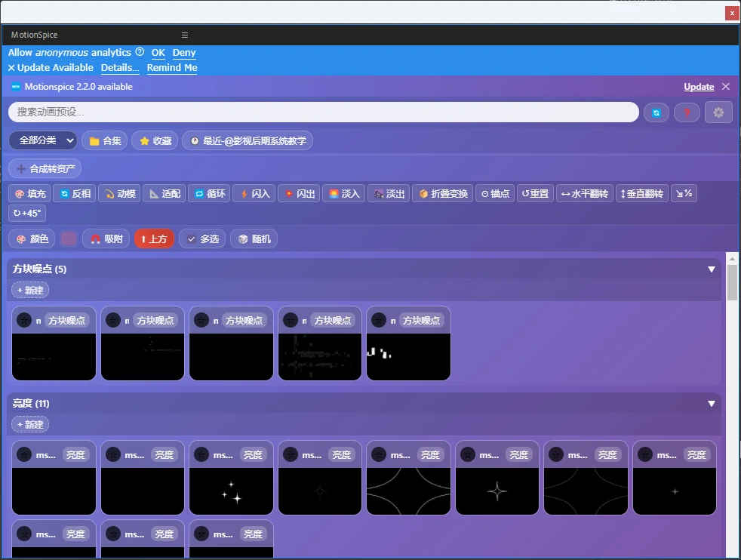Click the blue refresh icon beside search
The width and height of the screenshot is (741, 560).
656,112
